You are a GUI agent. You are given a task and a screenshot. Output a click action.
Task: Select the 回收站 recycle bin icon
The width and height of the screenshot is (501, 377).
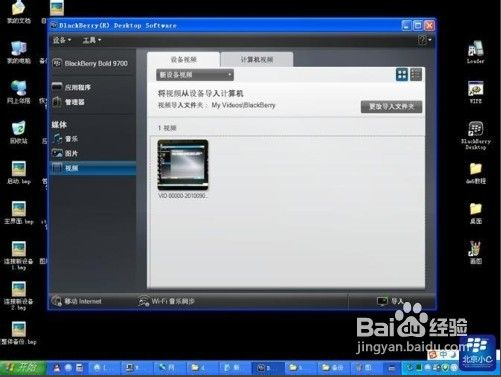[x=19, y=132]
